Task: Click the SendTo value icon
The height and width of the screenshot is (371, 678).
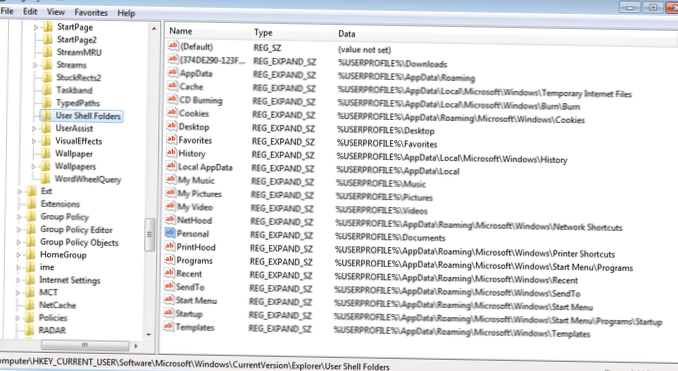Action: pyautogui.click(x=169, y=286)
